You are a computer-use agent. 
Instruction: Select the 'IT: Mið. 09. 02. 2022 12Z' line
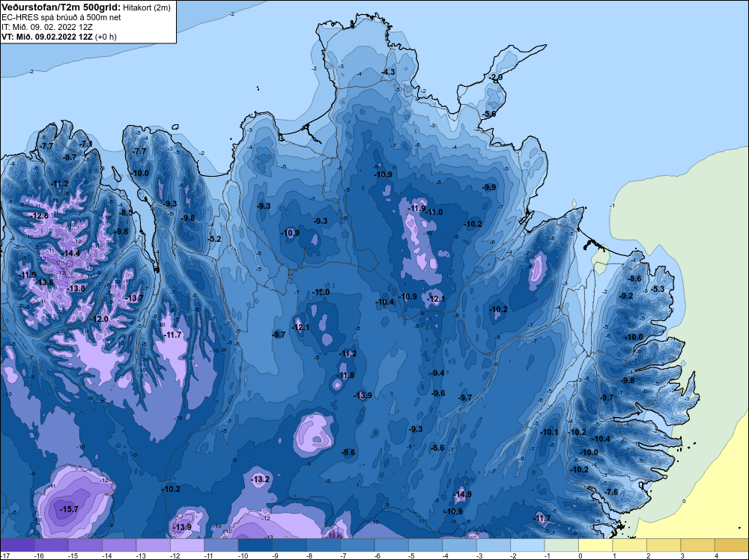tap(46, 27)
